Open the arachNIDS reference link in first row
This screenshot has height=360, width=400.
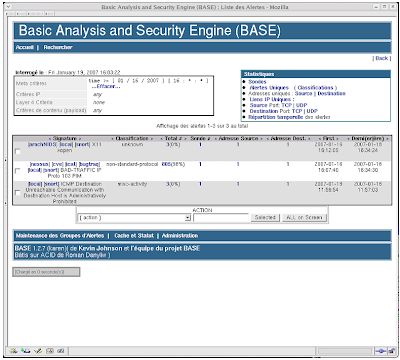pos(42,145)
